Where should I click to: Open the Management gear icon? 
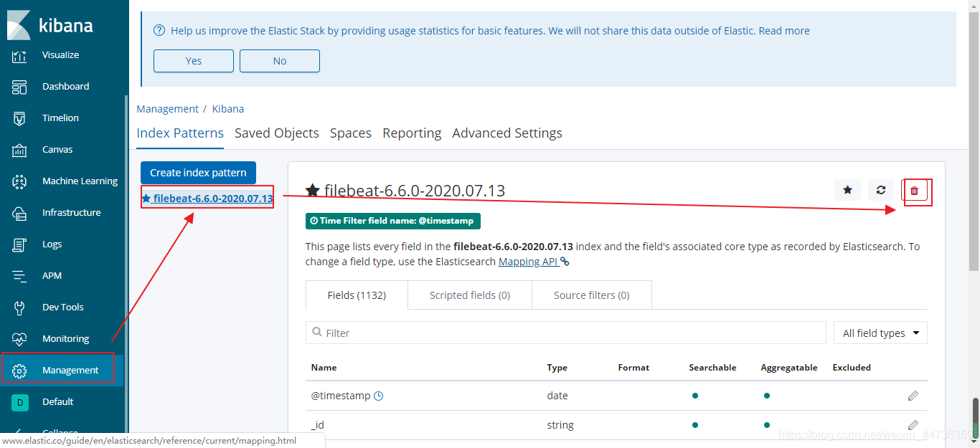coord(20,371)
